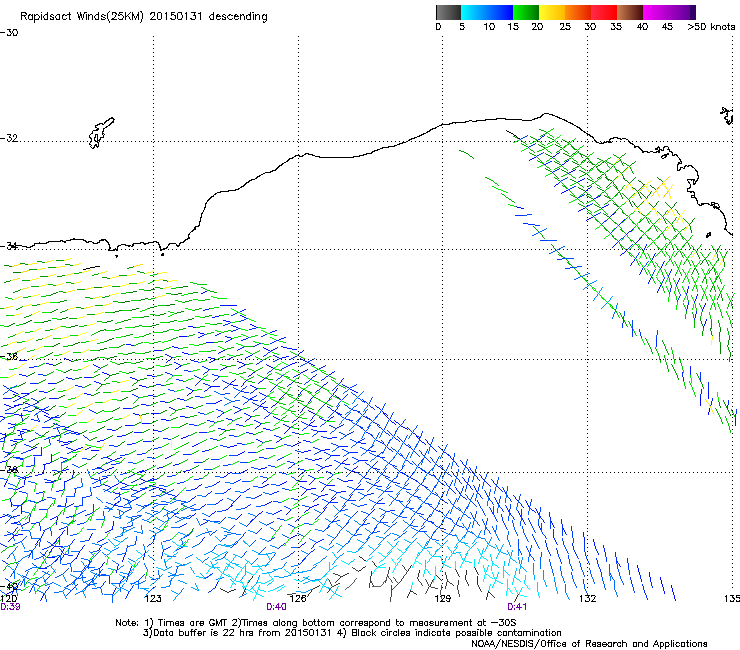Click the brown 35-40 knots legend segment
The image size is (740, 650).
pos(630,12)
